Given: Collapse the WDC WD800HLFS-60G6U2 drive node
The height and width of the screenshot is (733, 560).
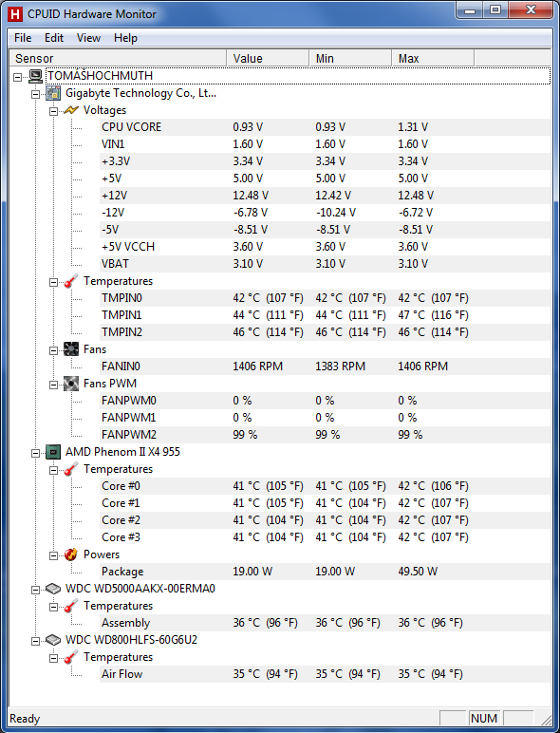Looking at the screenshot, I should [x=35, y=641].
